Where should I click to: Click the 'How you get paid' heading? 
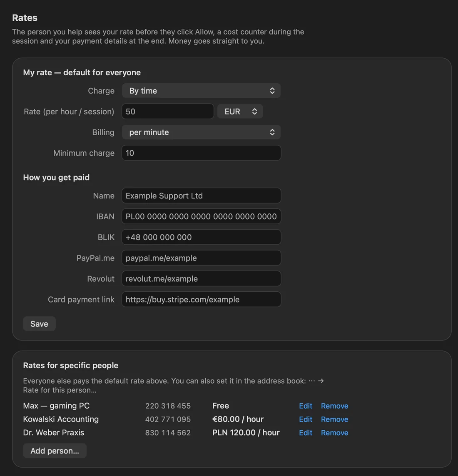point(56,178)
